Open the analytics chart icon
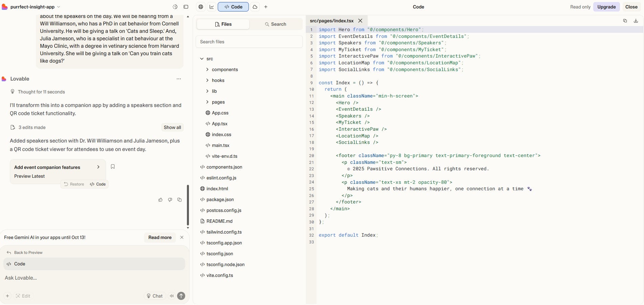Screen dimensions: 644x305 (211, 7)
